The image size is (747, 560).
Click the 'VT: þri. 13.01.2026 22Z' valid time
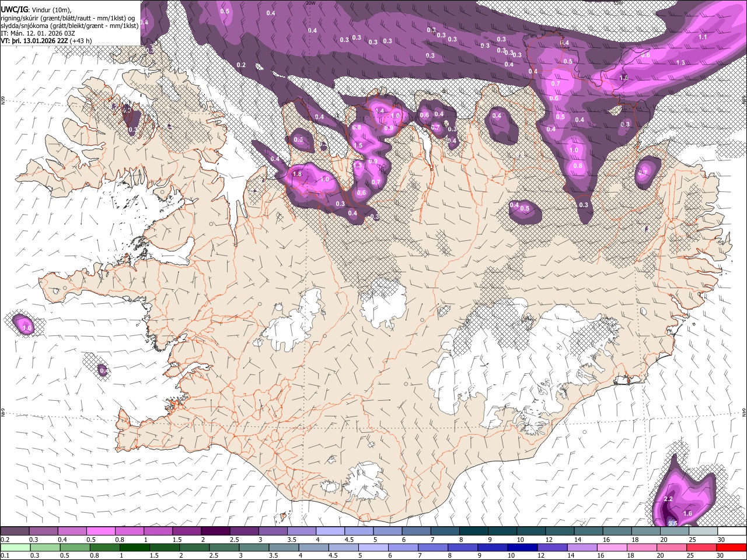pos(34,41)
